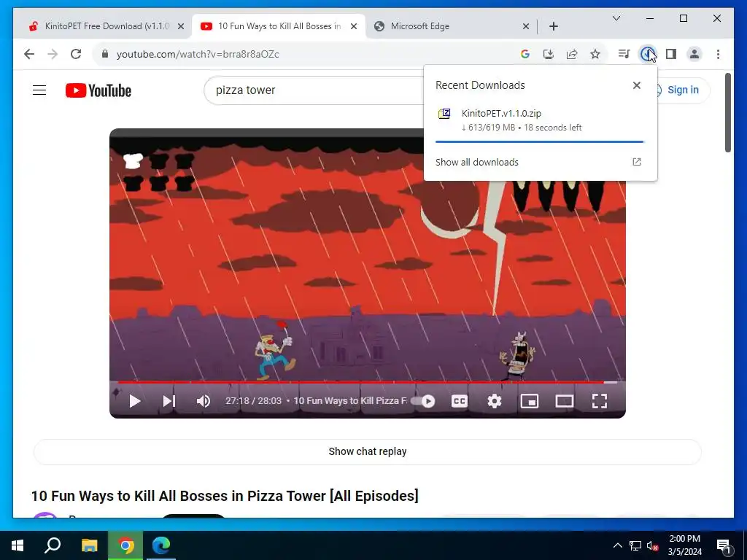Screen dimensions: 747x560
Task: Click Show all downloads
Action: [x=477, y=162]
